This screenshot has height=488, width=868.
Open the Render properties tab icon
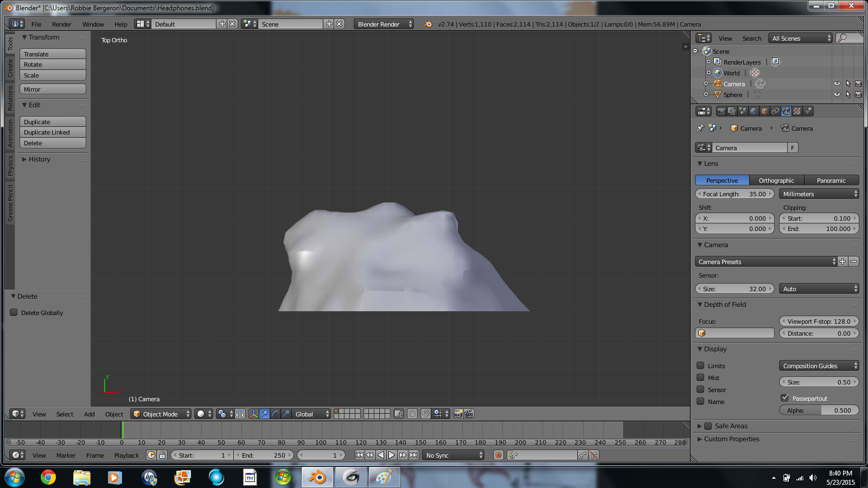pyautogui.click(x=721, y=111)
